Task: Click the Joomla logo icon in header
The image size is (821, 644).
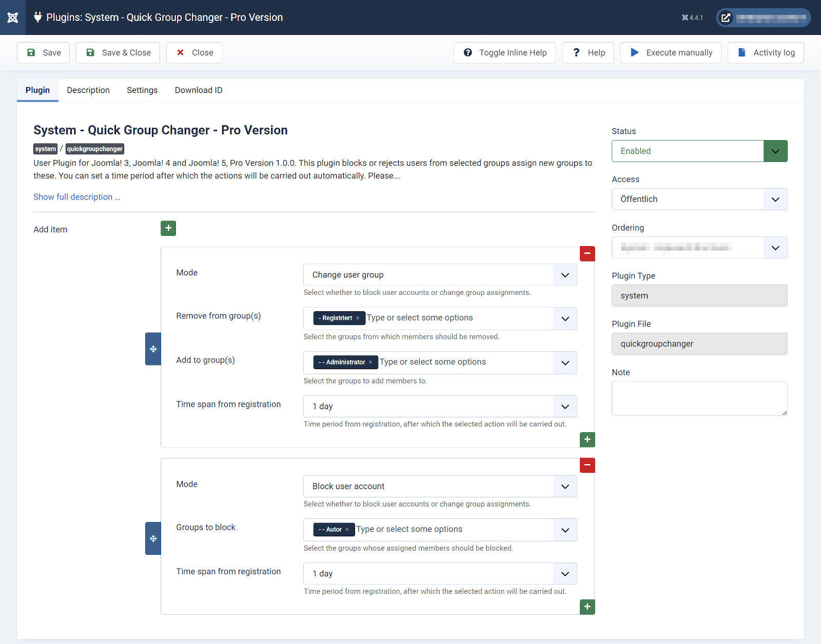Action: click(x=13, y=17)
